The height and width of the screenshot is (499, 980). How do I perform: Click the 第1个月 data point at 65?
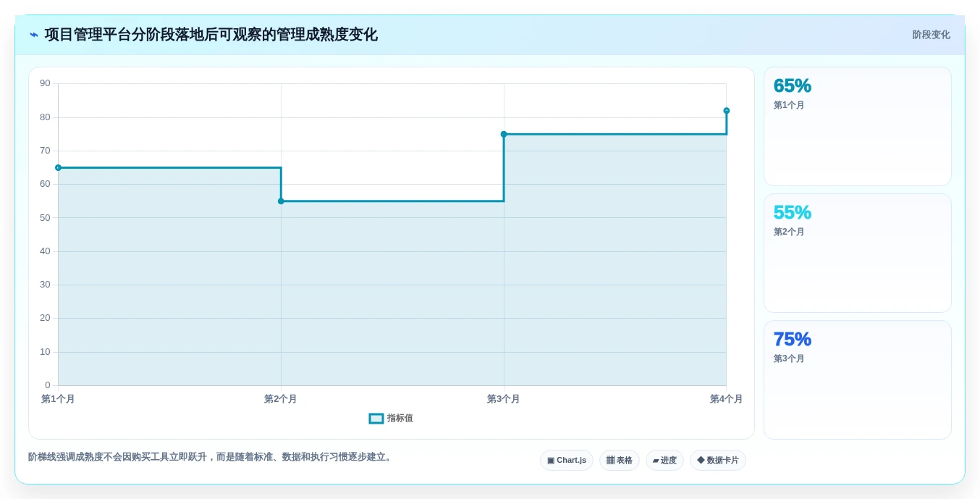click(x=59, y=168)
